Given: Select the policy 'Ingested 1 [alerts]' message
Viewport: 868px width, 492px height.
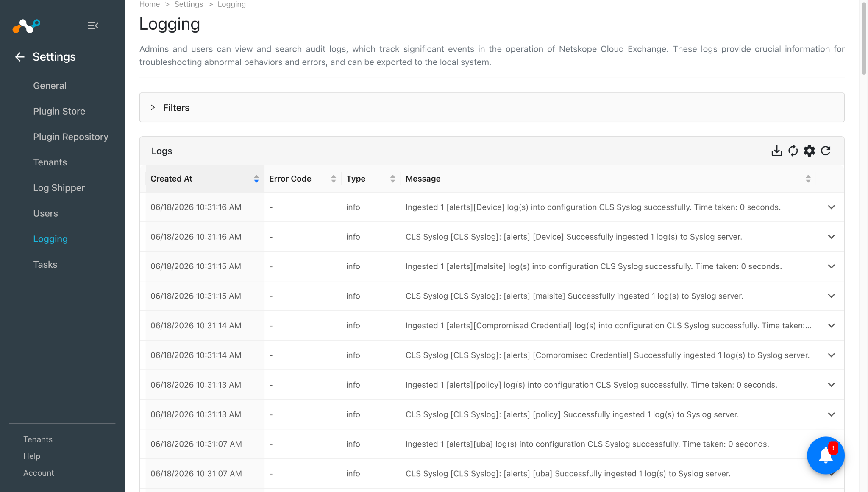Looking at the screenshot, I should 591,385.
